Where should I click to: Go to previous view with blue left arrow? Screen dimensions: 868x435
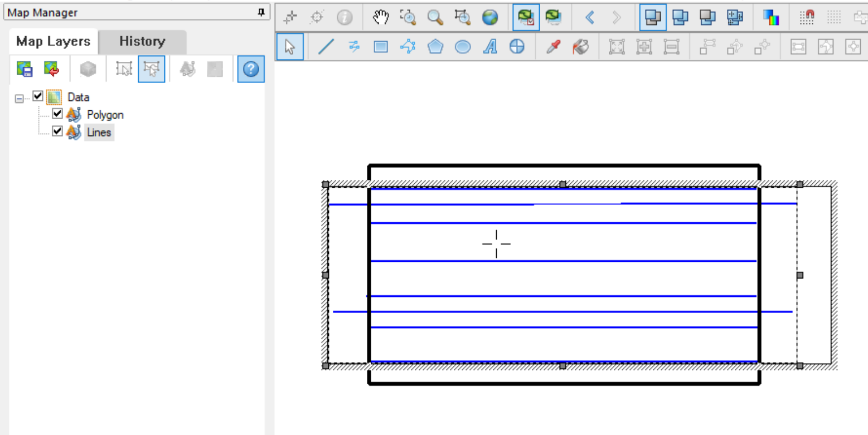pos(589,18)
